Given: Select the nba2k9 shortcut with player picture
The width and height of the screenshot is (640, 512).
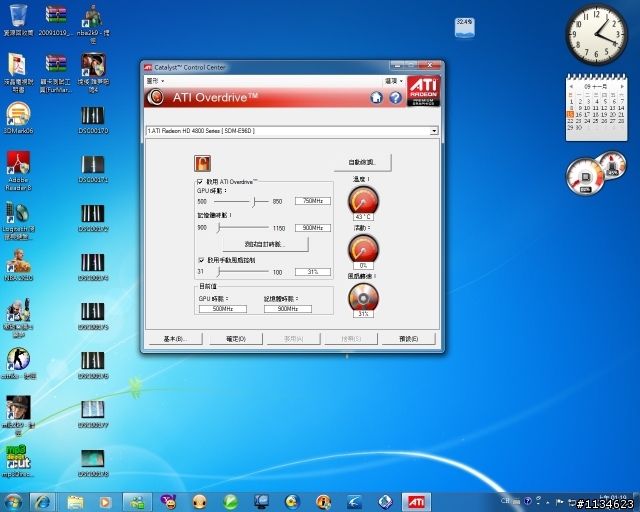Looking at the screenshot, I should pos(93,24).
